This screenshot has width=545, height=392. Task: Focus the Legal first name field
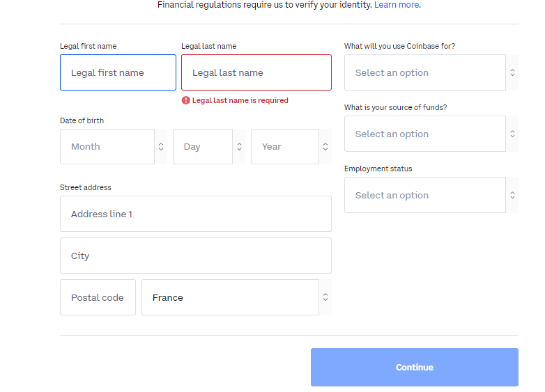coord(118,72)
